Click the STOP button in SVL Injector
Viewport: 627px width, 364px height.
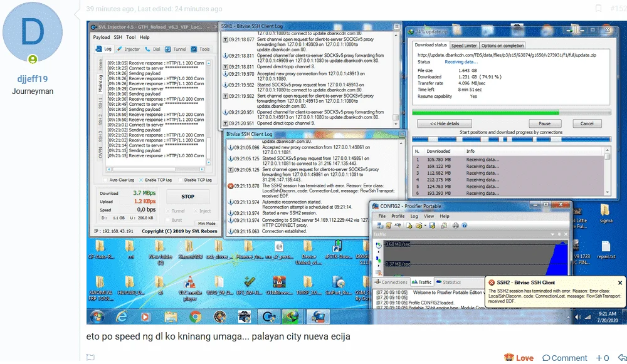pos(187,197)
